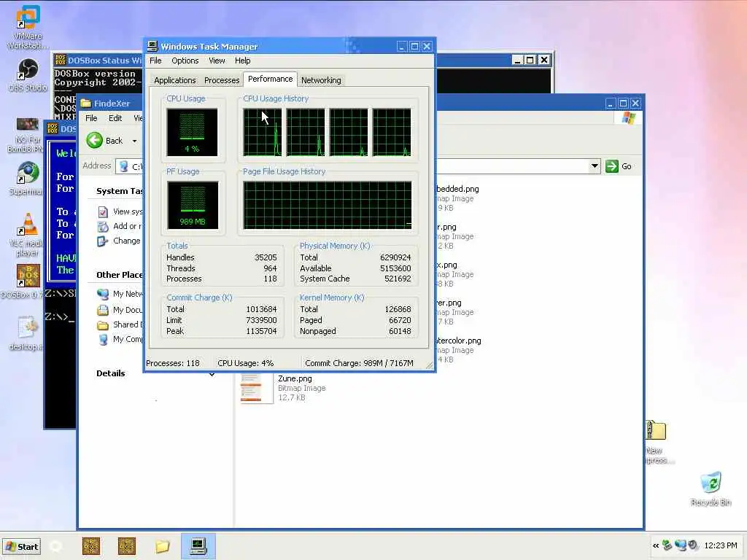Click the Start button
This screenshot has width=747, height=560.
[22, 547]
